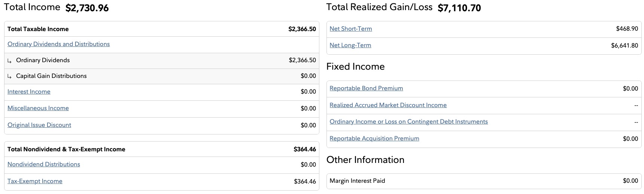This screenshot has height=194, width=644.
Task: Click the Margin Interest Paid row label
Action: point(357,181)
